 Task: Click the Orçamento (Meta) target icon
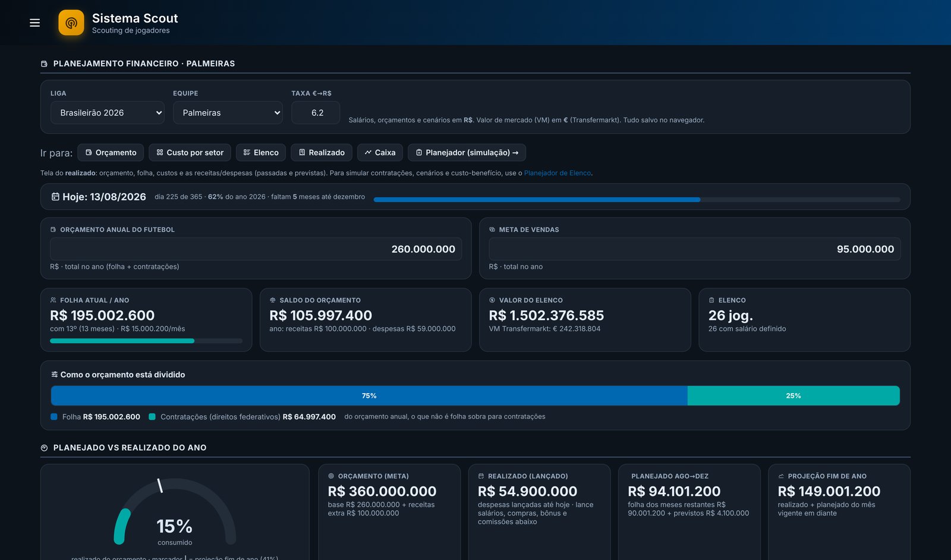(x=331, y=476)
